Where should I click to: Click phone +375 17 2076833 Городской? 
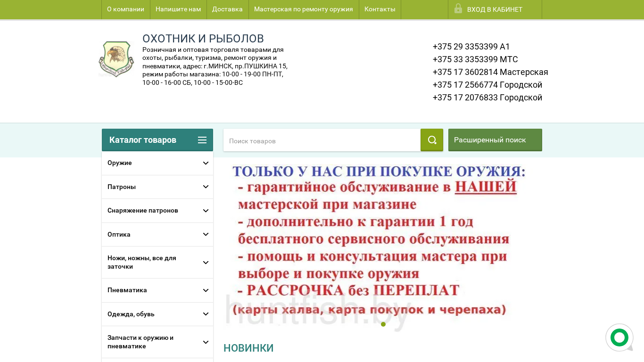[x=487, y=98]
